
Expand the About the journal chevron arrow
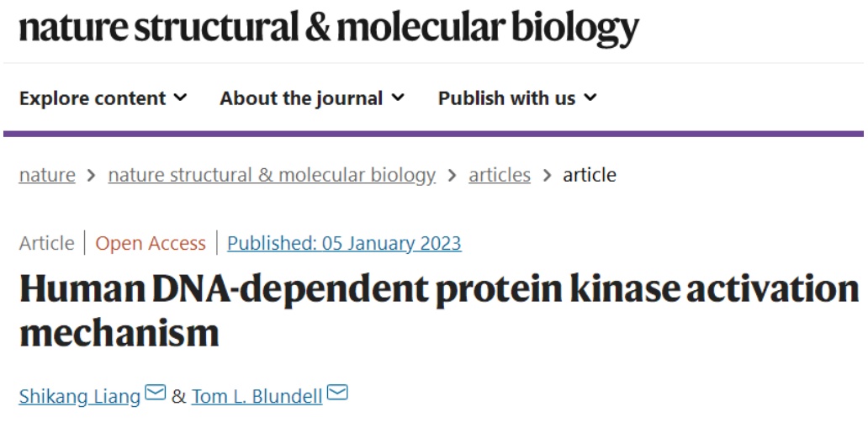(x=398, y=98)
